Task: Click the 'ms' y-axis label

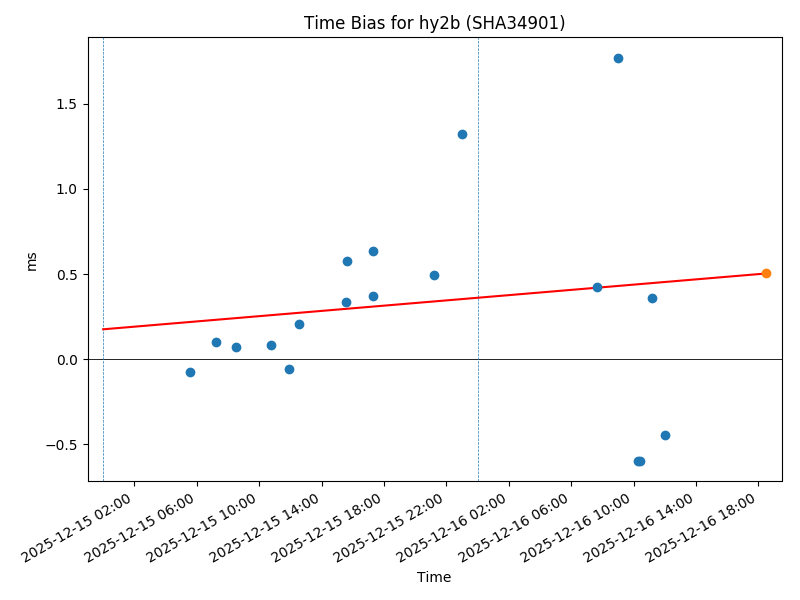Action: coord(31,260)
